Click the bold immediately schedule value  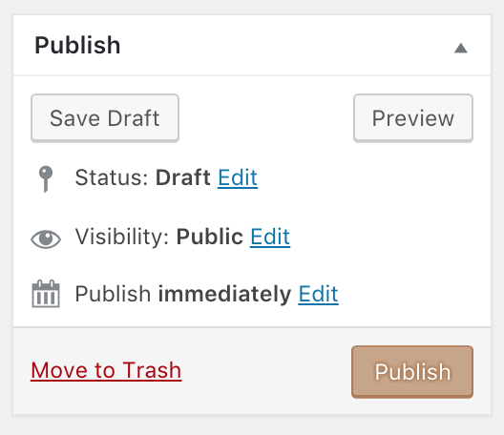tap(224, 294)
